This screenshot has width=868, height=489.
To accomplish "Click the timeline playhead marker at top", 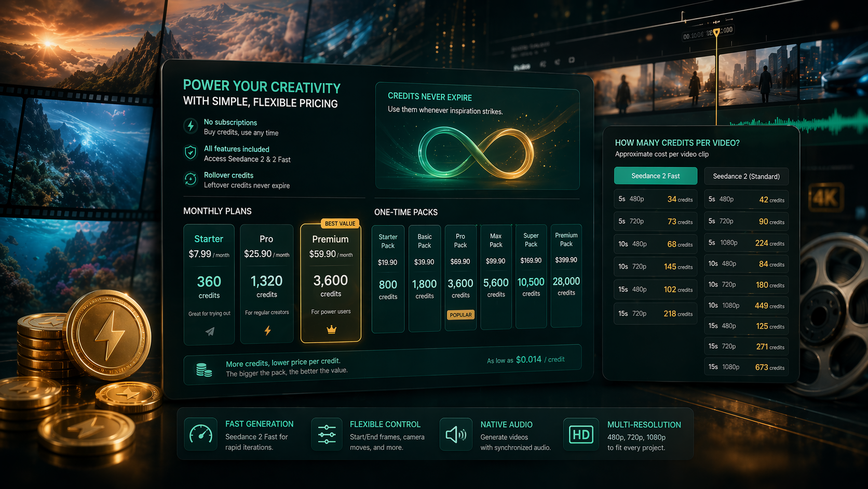I will pyautogui.click(x=716, y=32).
